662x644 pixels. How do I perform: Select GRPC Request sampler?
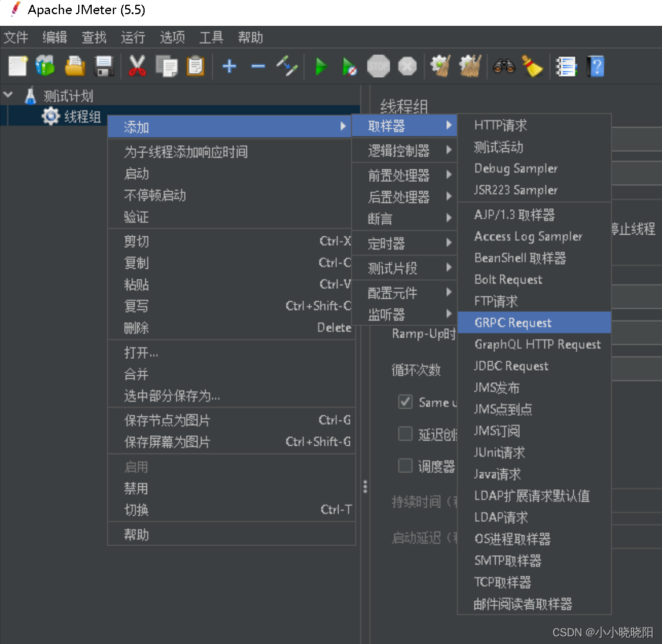[534, 323]
